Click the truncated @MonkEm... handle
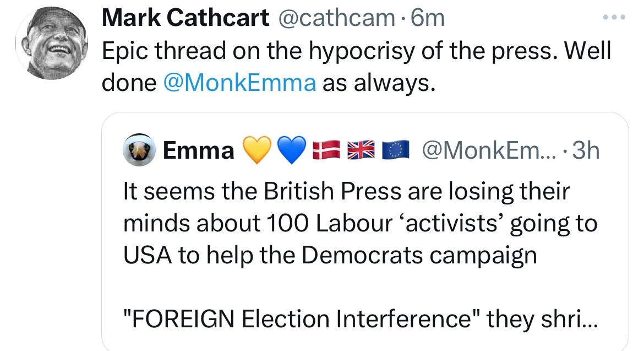 (x=488, y=150)
